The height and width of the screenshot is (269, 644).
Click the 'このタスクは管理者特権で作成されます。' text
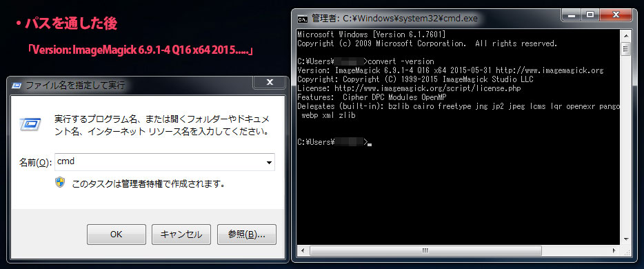tap(149, 183)
